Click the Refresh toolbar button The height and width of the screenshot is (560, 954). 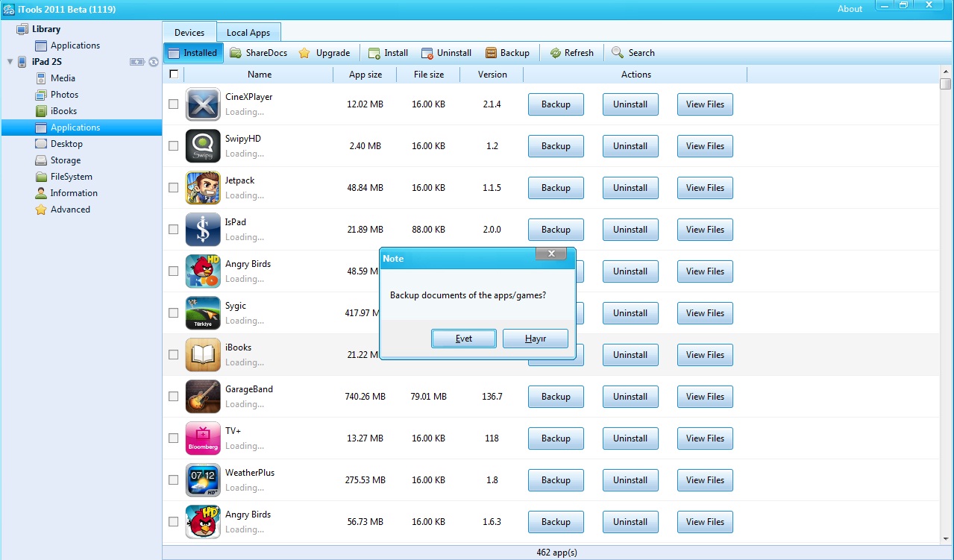tap(571, 53)
